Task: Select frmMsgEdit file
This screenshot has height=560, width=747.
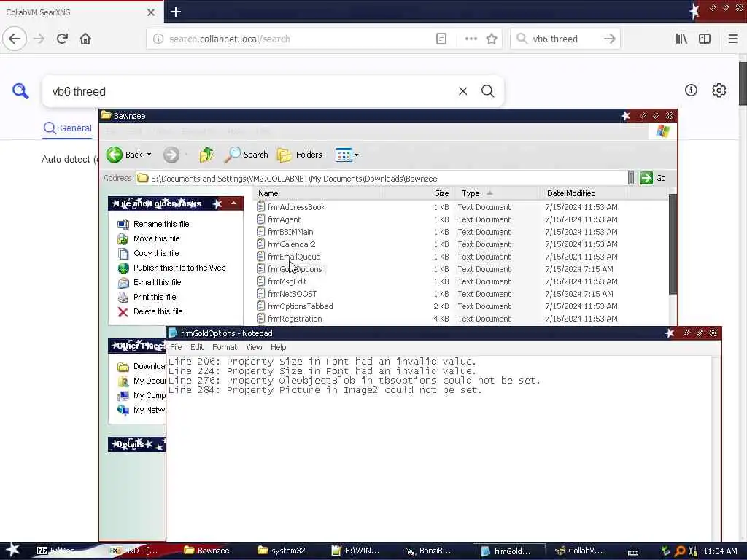Action: [x=287, y=281]
